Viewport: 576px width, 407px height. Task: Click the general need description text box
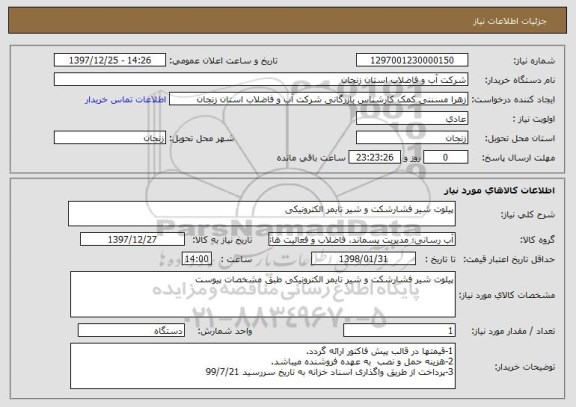point(262,214)
